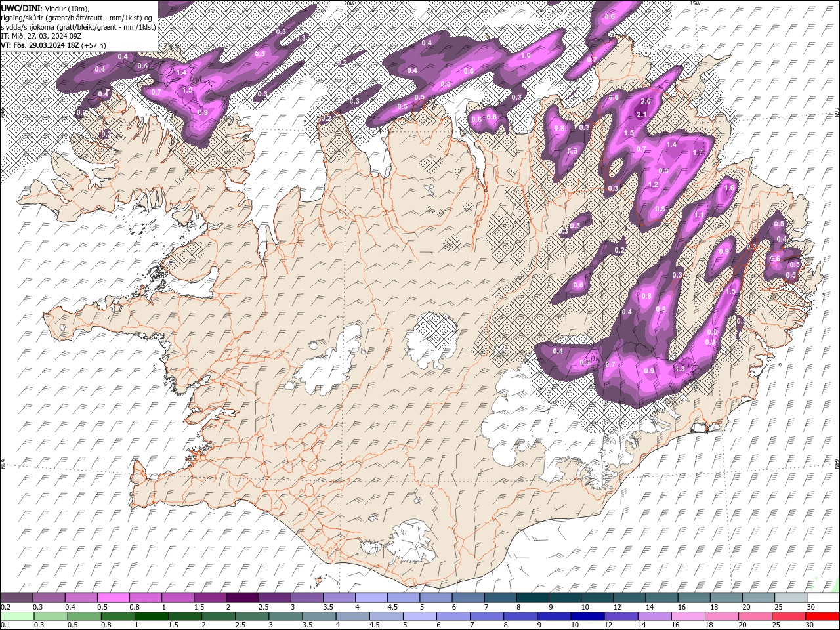Viewport: 840px width, 630px height.
Task: Click the "slydda/snjókoma" legend description line
Action: [x=78, y=27]
